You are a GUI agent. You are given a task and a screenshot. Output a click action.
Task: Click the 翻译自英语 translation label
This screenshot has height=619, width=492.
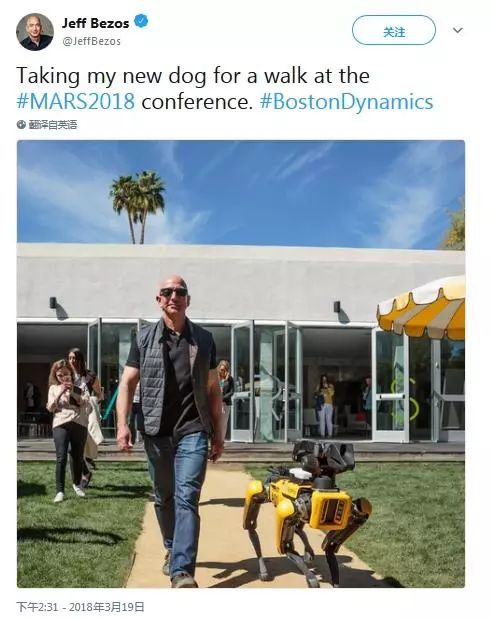tap(53, 125)
